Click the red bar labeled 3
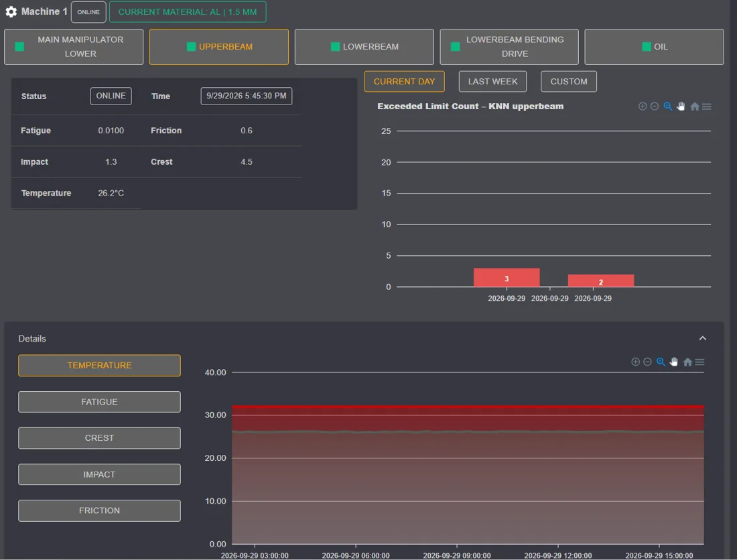This screenshot has width=737, height=560. click(x=507, y=277)
